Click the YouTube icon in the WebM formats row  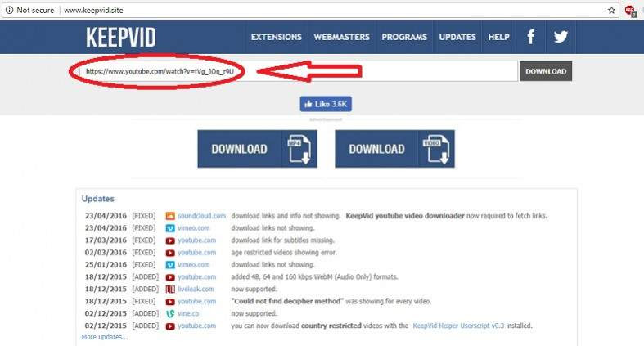[x=170, y=277]
